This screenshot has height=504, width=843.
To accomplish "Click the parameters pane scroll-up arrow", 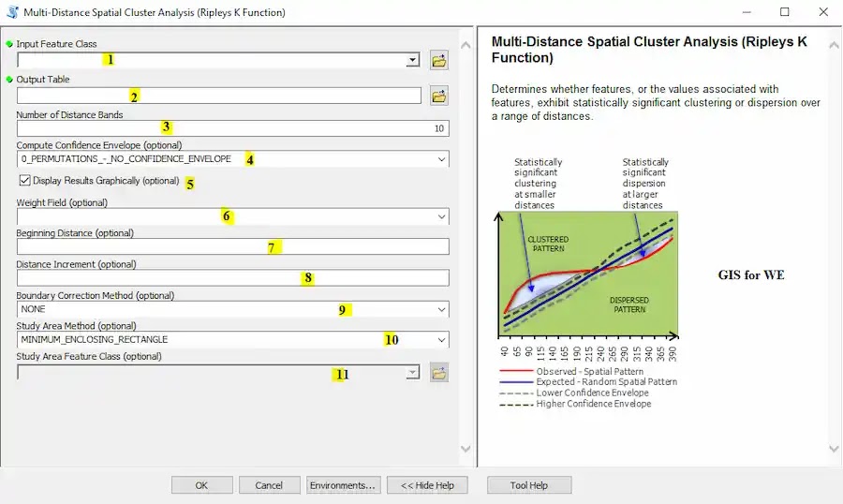I will pyautogui.click(x=466, y=45).
